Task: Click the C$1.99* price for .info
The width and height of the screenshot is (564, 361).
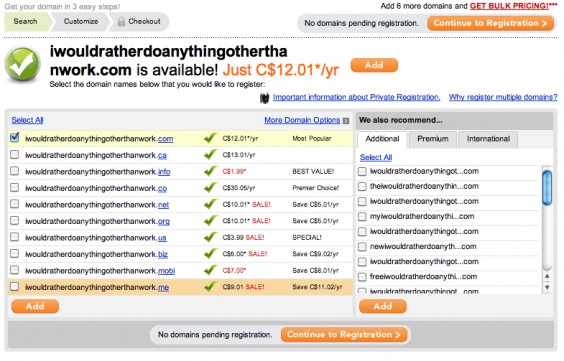Action: coord(234,172)
